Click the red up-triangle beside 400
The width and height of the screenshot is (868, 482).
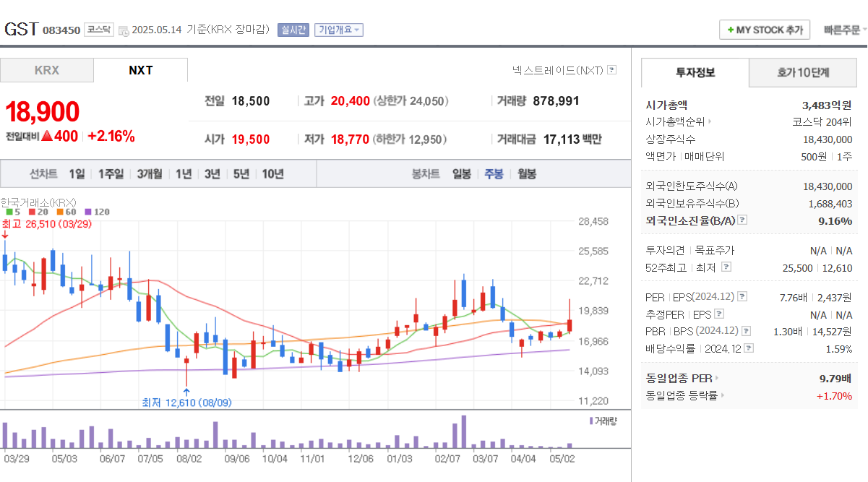click(x=47, y=136)
